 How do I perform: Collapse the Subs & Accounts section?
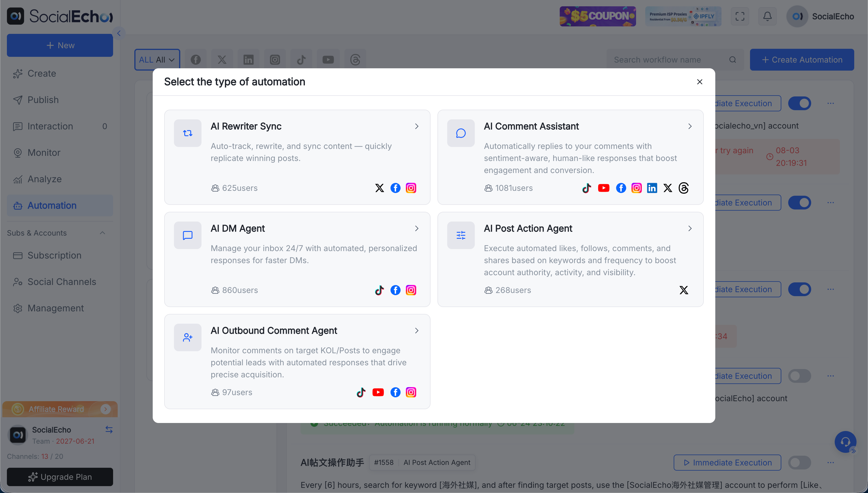(102, 233)
